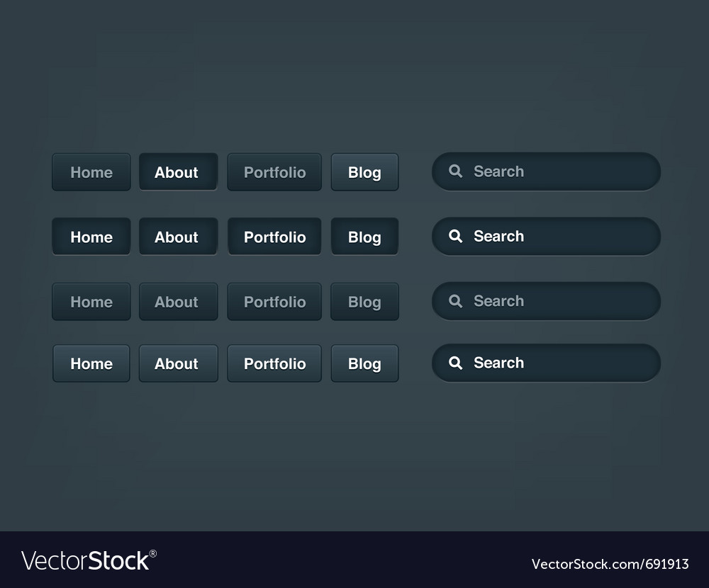Click the magnifier icon in the second-row search bar
The image size is (709, 588).
[x=456, y=237]
